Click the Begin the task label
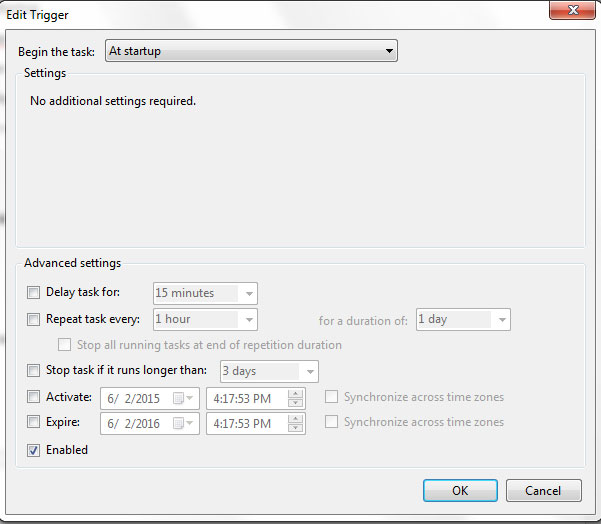 (x=56, y=52)
